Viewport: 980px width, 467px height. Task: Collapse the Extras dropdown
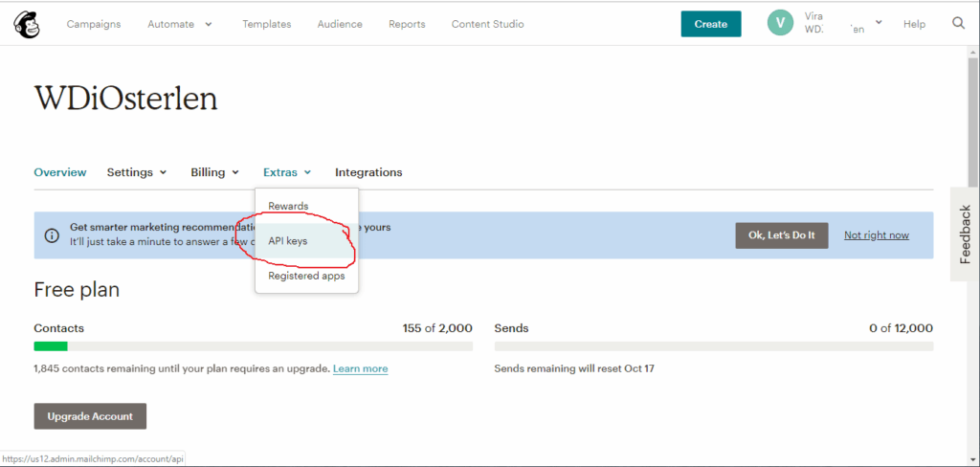(287, 172)
